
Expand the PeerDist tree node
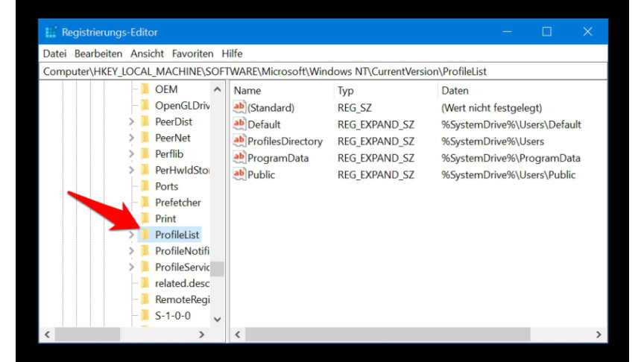click(131, 121)
